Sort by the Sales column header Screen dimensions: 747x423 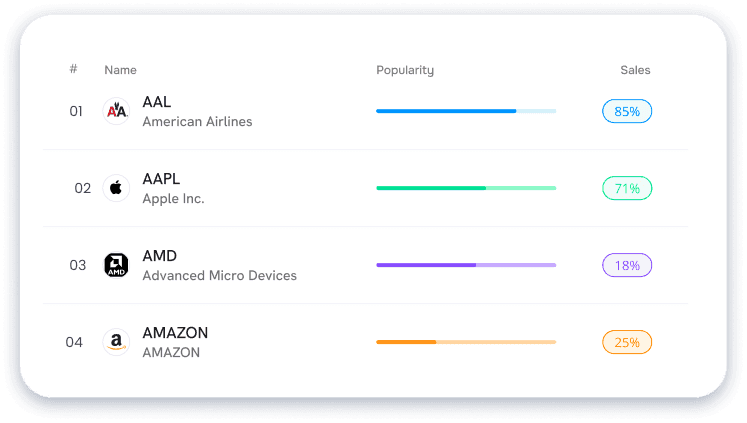635,70
